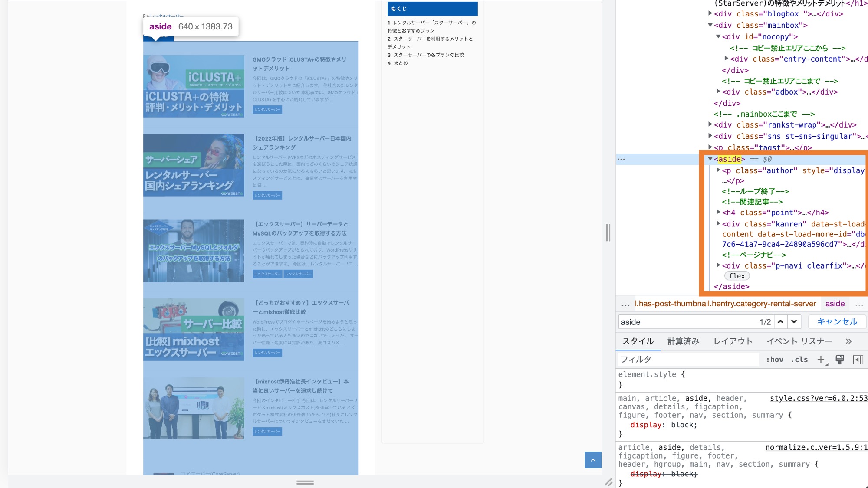Expand the div sns st-sns-singular node
Image resolution: width=868 pixels, height=488 pixels.
tap(710, 136)
